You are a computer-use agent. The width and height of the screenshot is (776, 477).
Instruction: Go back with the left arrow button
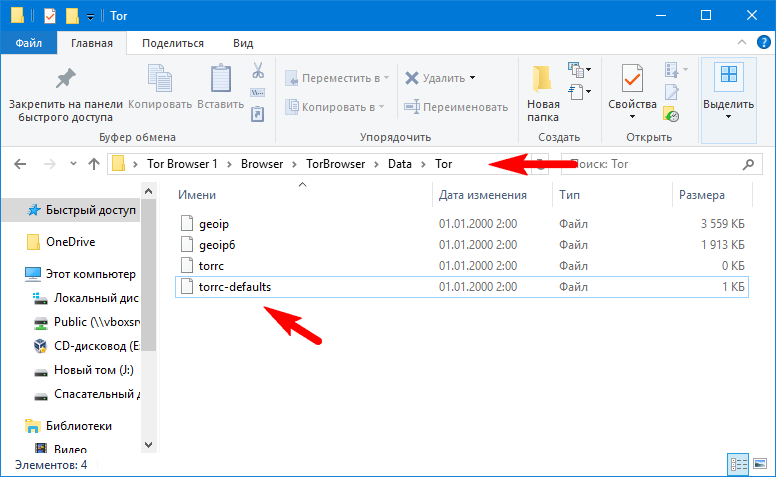20,164
